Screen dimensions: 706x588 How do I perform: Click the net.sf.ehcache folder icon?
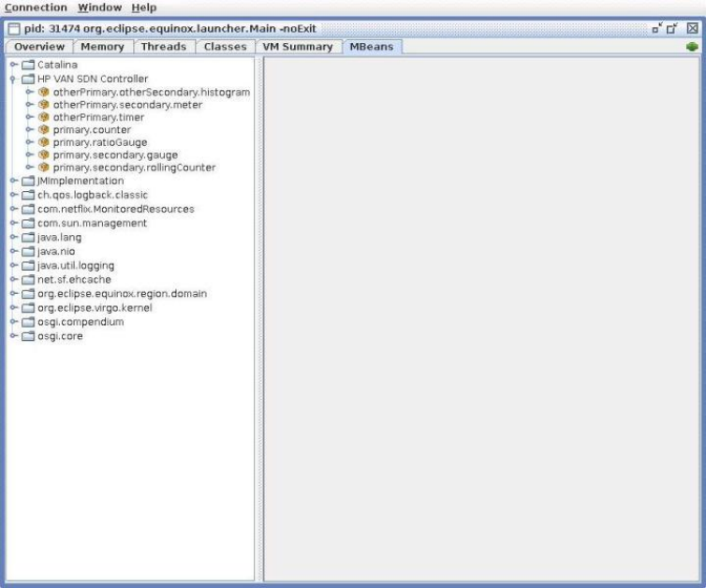28,280
